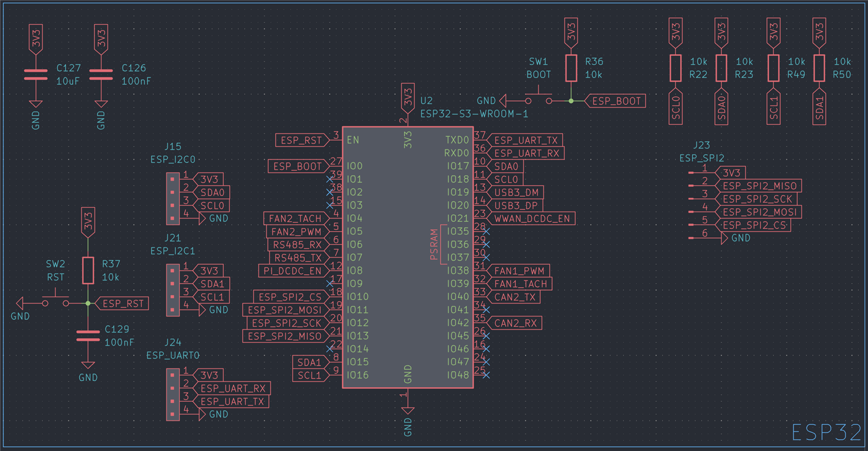
Task: Click the ESP32 sheet title text
Action: tap(827, 433)
